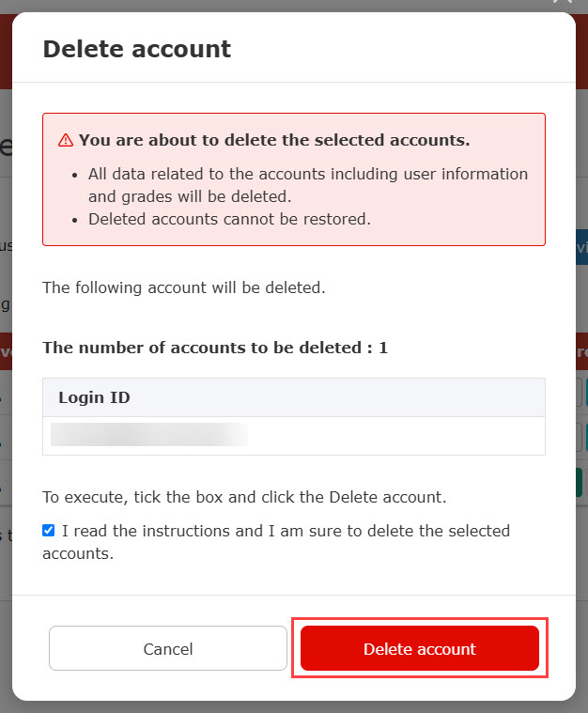Click the green button behind dialog's right edge
The height and width of the screenshot is (713, 588).
[x=580, y=483]
